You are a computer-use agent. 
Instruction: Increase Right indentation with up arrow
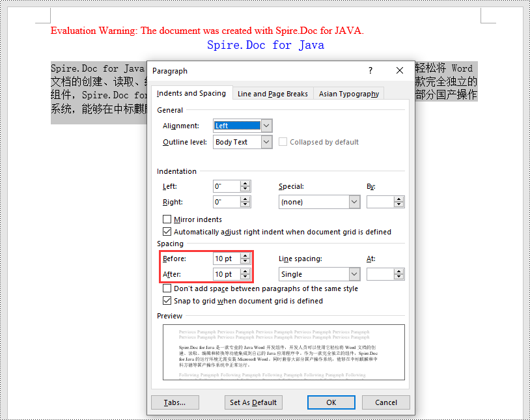click(x=245, y=199)
